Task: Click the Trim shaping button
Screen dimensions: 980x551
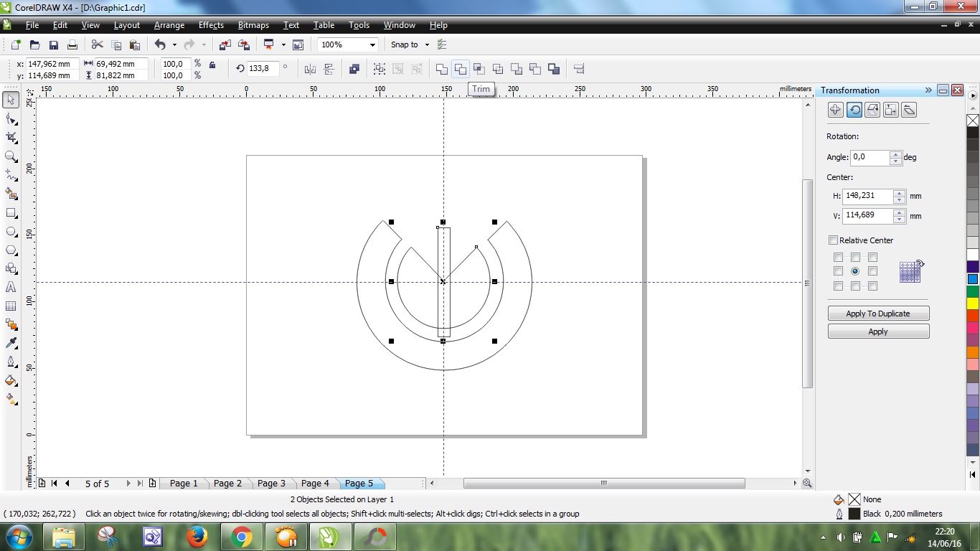Action: pyautogui.click(x=461, y=69)
